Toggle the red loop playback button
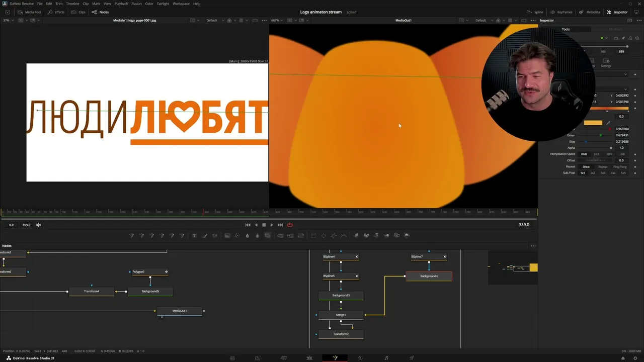Image resolution: width=644 pixels, height=362 pixels. click(290, 225)
